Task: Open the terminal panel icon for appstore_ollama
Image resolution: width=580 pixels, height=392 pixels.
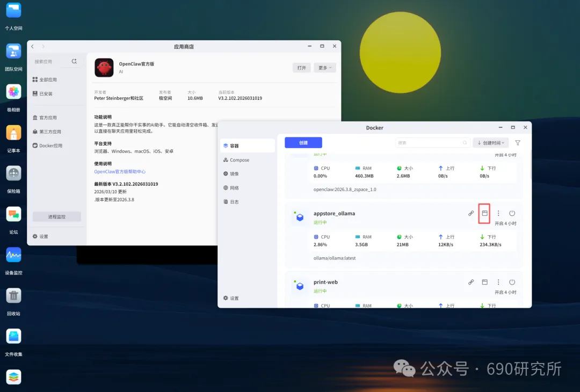Action: point(484,213)
